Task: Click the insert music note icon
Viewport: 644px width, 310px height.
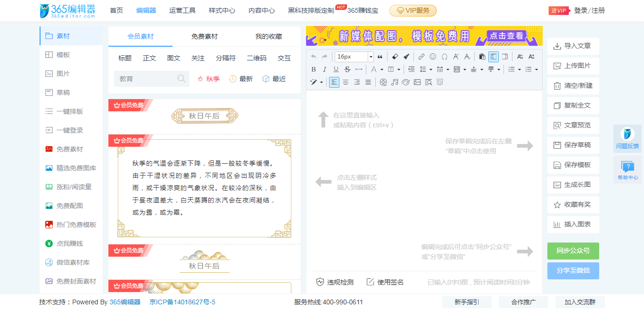Action: 395,82
